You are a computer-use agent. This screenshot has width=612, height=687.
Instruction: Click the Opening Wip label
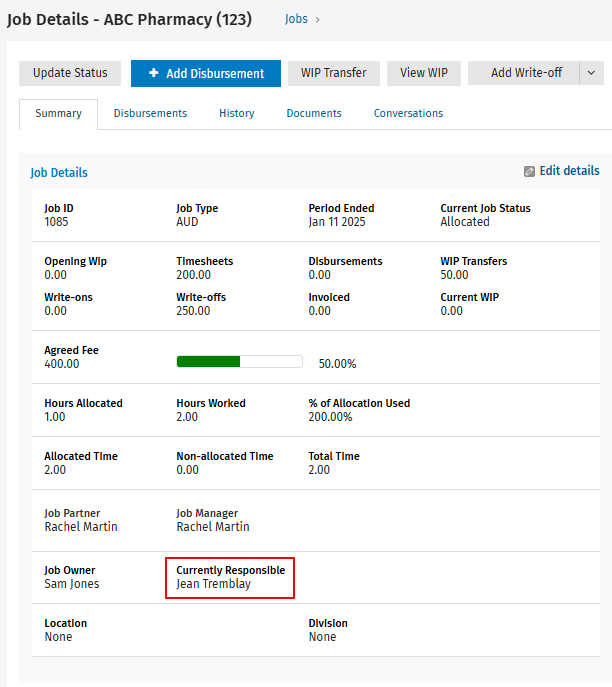pyautogui.click(x=75, y=262)
